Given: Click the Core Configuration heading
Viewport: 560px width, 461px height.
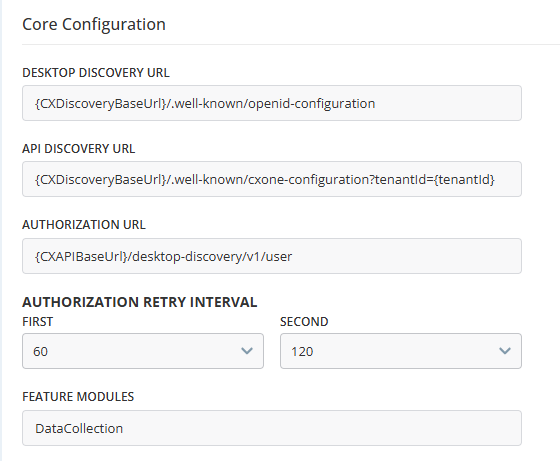Looking at the screenshot, I should 94,25.
